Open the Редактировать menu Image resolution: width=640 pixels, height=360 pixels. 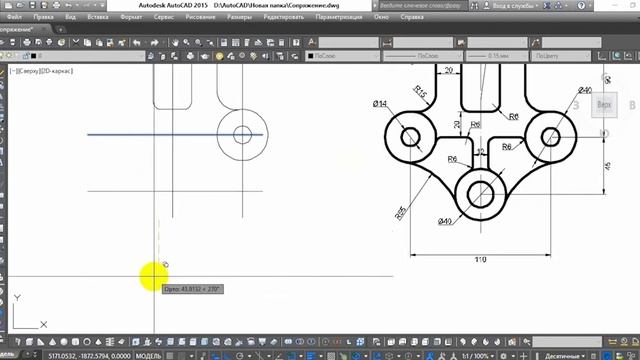tap(284, 17)
